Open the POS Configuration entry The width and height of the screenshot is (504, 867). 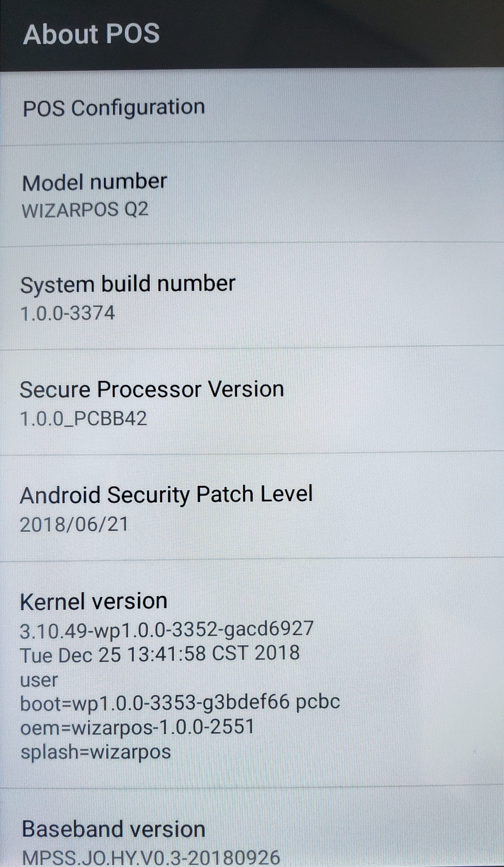pos(252,108)
